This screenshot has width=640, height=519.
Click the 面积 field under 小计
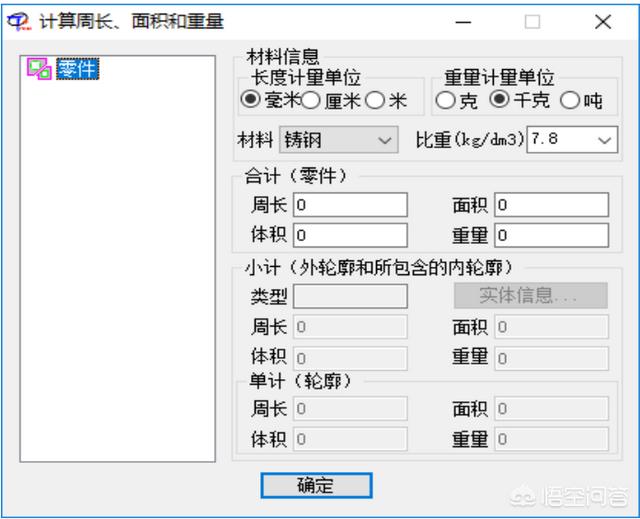[x=551, y=327]
